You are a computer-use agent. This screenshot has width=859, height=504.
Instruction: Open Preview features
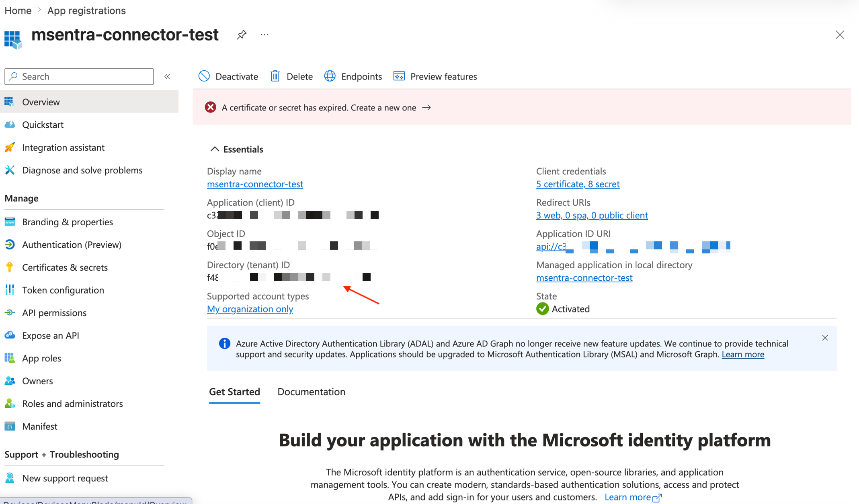tap(435, 76)
